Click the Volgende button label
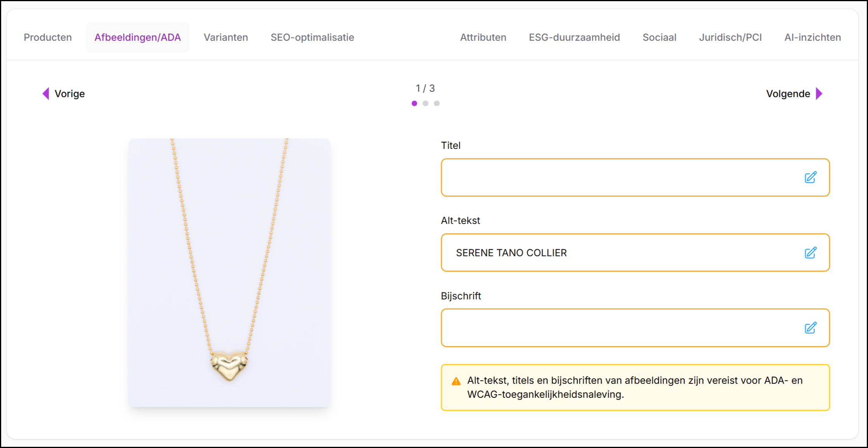Viewport: 868px width, 448px height. point(788,94)
